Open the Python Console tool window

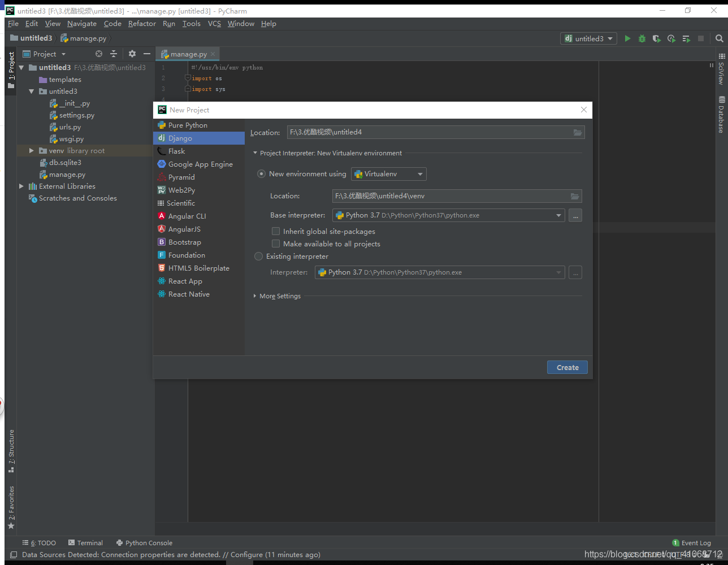coord(144,543)
